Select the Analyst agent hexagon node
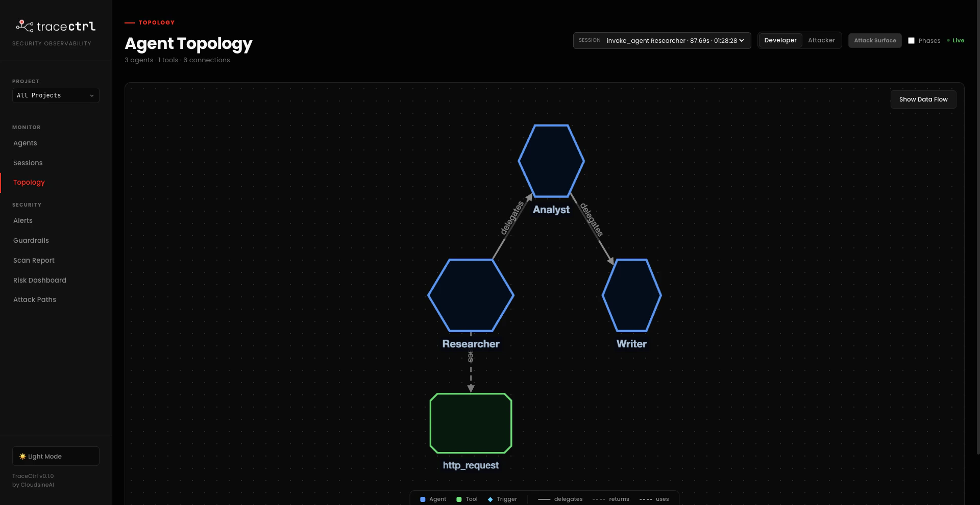Viewport: 980px width, 505px height. coord(551,161)
